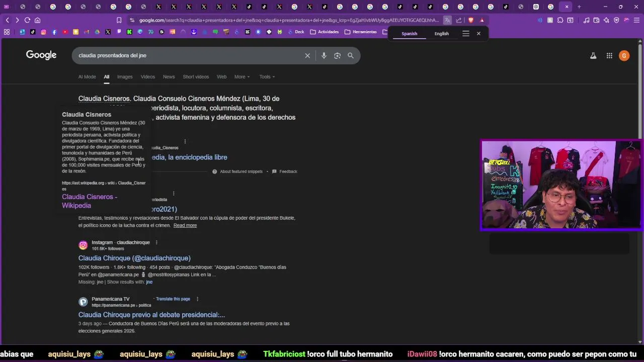Image resolution: width=644 pixels, height=362 pixels.
Task: Select English in translate popup
Action: click(442, 34)
